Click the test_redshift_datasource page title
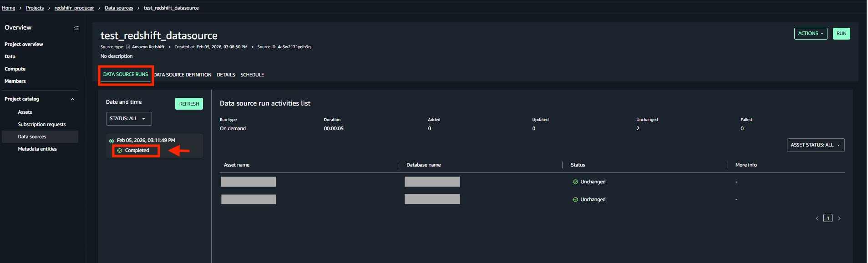868x263 pixels. pos(159,35)
